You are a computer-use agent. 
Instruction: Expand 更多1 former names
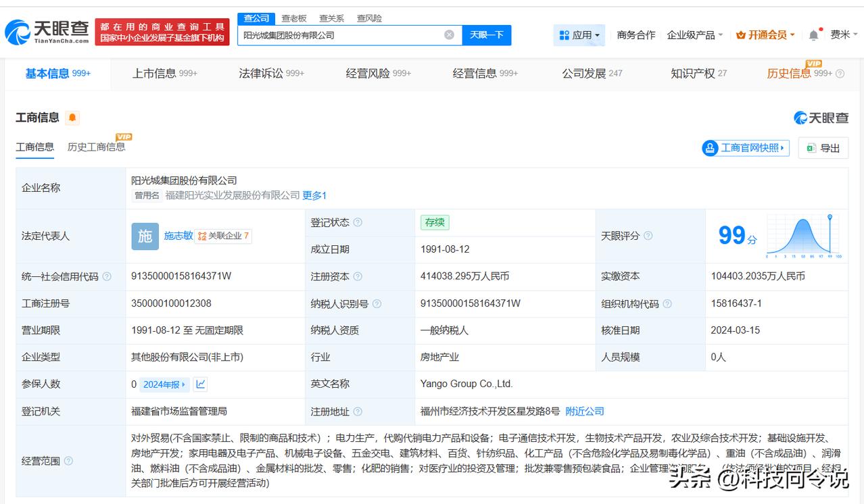click(314, 195)
